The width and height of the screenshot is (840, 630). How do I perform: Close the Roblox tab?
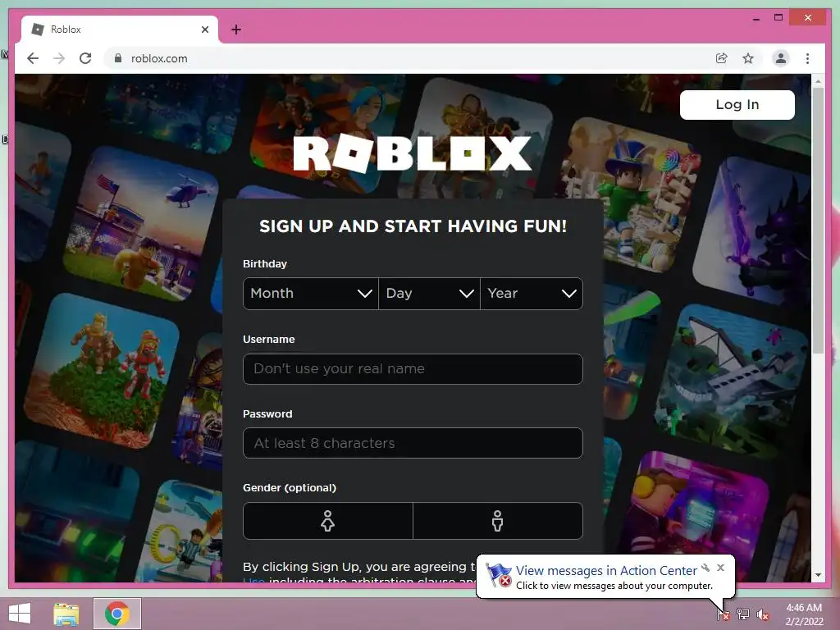click(204, 30)
